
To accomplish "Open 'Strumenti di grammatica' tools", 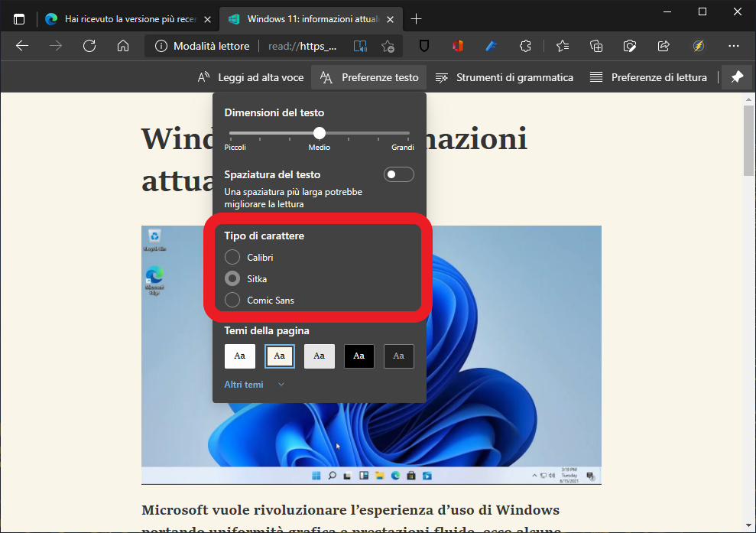I will pyautogui.click(x=505, y=77).
